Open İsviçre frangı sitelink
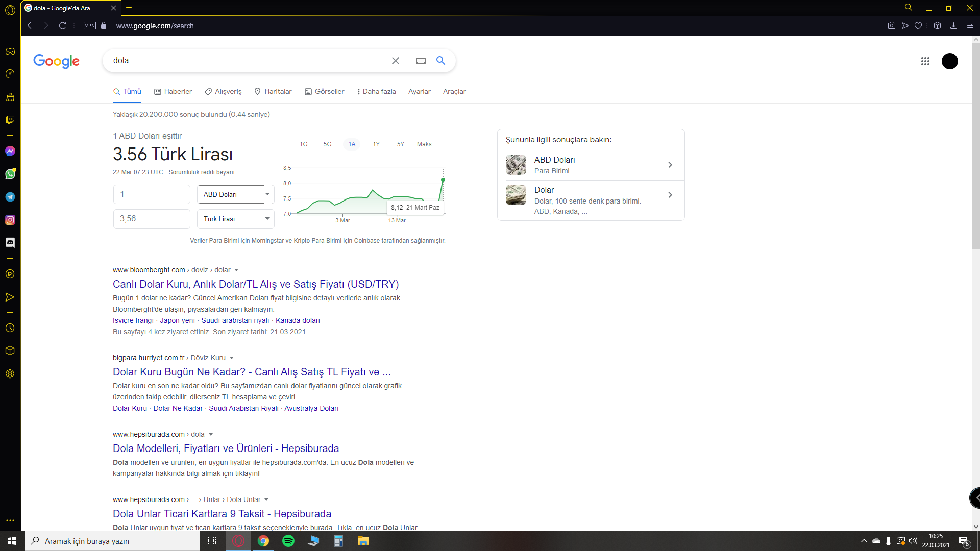The image size is (980, 551). point(133,320)
